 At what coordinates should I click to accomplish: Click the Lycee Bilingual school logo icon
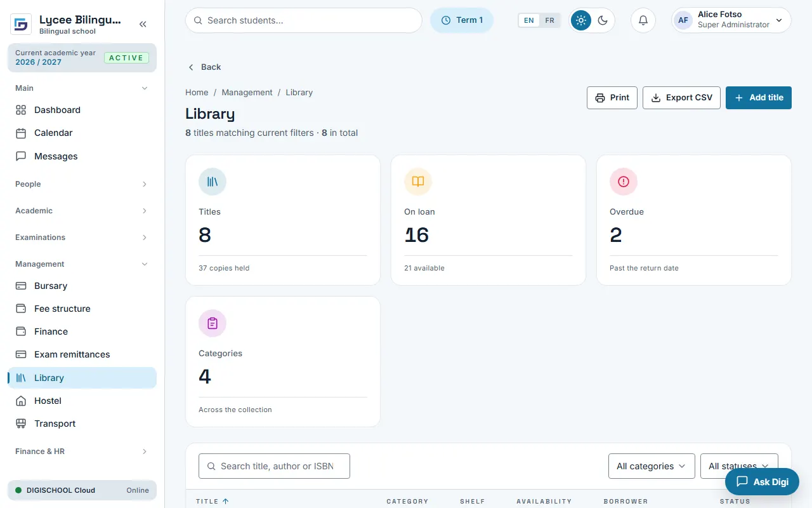[x=21, y=24]
